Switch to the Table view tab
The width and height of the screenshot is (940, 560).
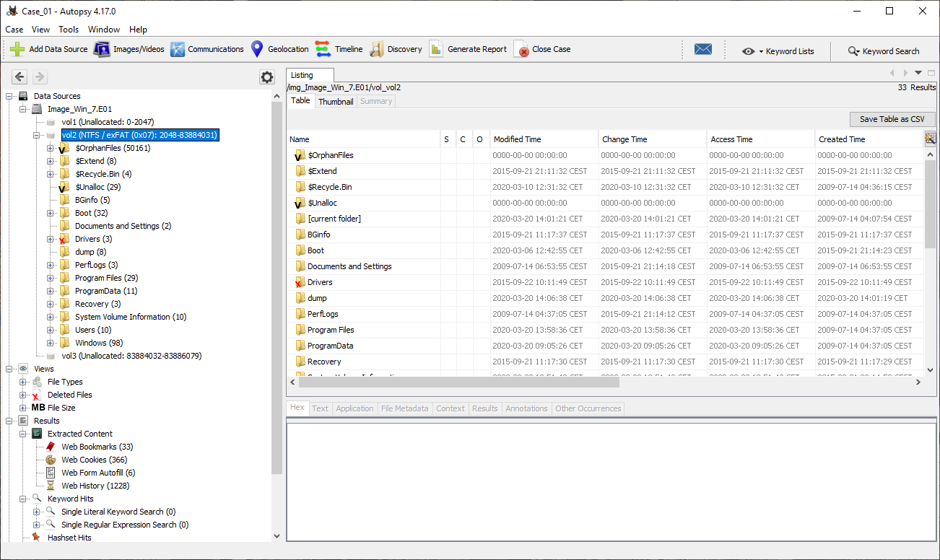coord(301,101)
